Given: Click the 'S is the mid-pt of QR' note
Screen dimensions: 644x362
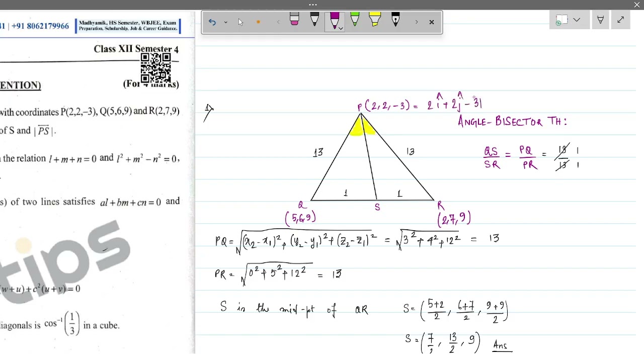Looking at the screenshot, I should tap(294, 308).
